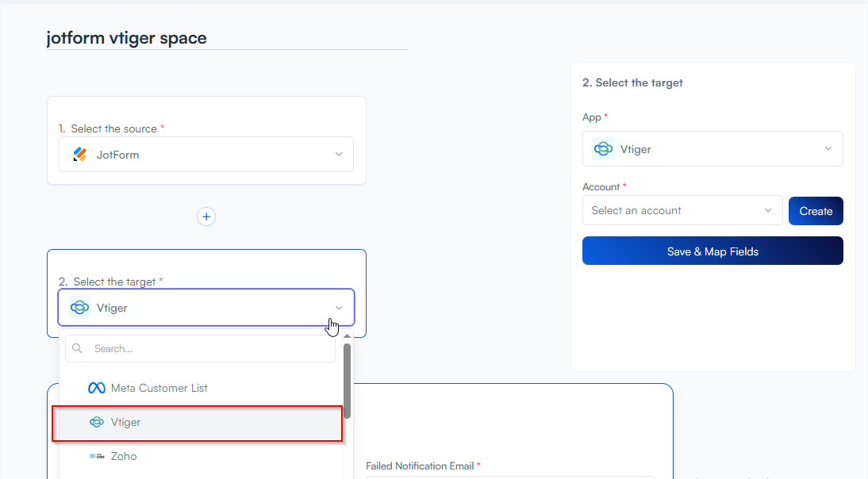This screenshot has height=479, width=868.
Task: Click Vtiger logo in the App field
Action: (604, 149)
